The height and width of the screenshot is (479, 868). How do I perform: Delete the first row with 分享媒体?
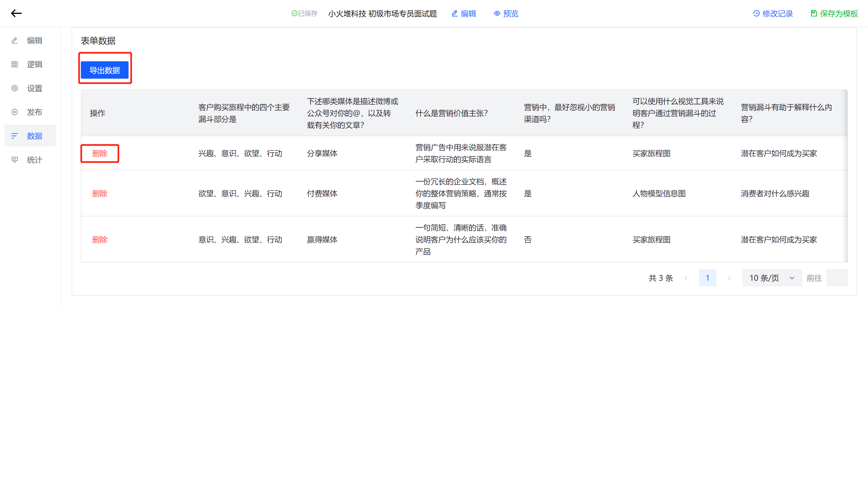pyautogui.click(x=100, y=154)
